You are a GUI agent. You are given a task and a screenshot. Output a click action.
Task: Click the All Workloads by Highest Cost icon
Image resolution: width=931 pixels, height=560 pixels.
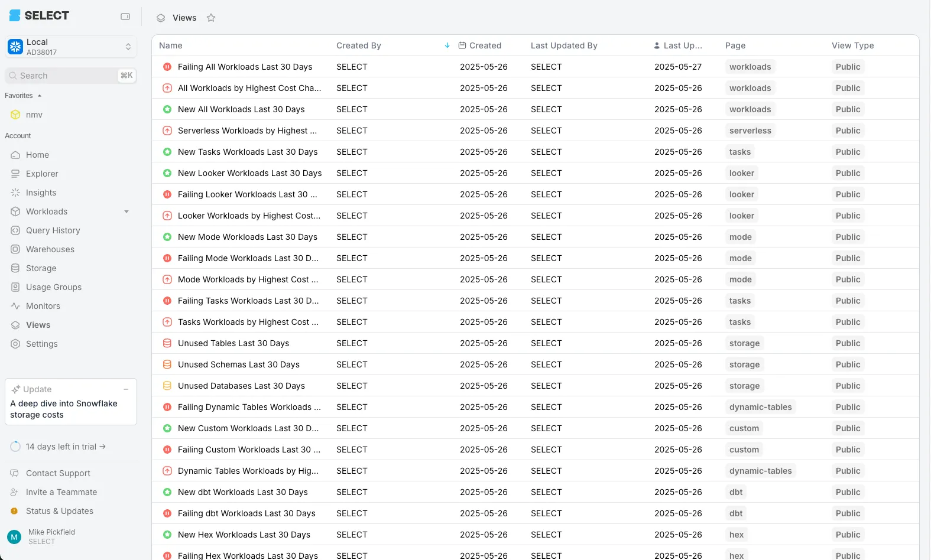pos(167,88)
